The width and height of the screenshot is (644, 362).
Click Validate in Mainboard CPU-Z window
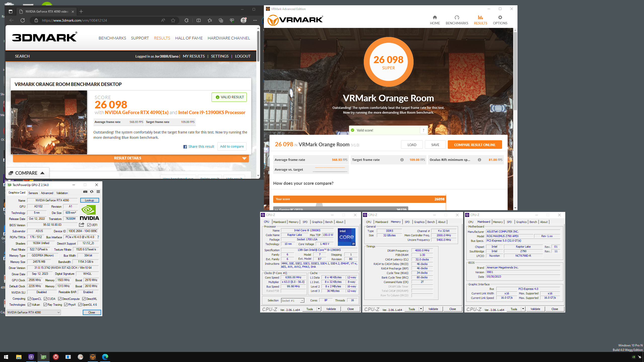(x=535, y=309)
